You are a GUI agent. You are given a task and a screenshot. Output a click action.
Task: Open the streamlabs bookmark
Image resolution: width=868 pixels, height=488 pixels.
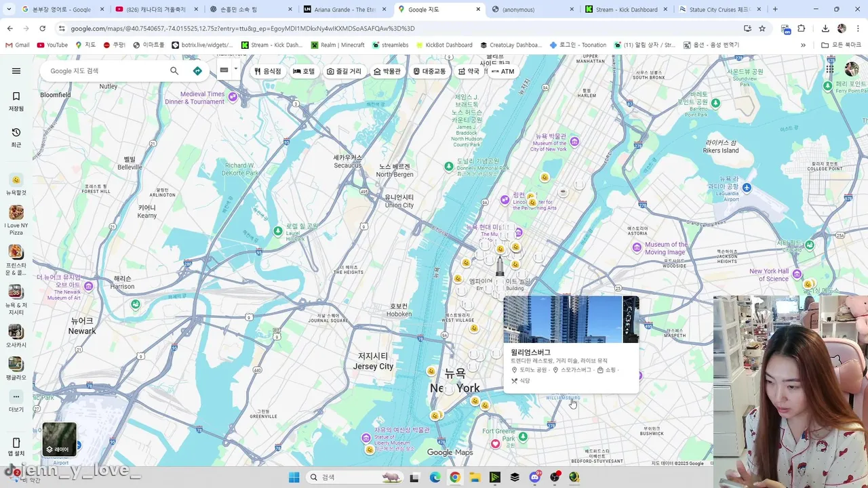click(x=390, y=45)
